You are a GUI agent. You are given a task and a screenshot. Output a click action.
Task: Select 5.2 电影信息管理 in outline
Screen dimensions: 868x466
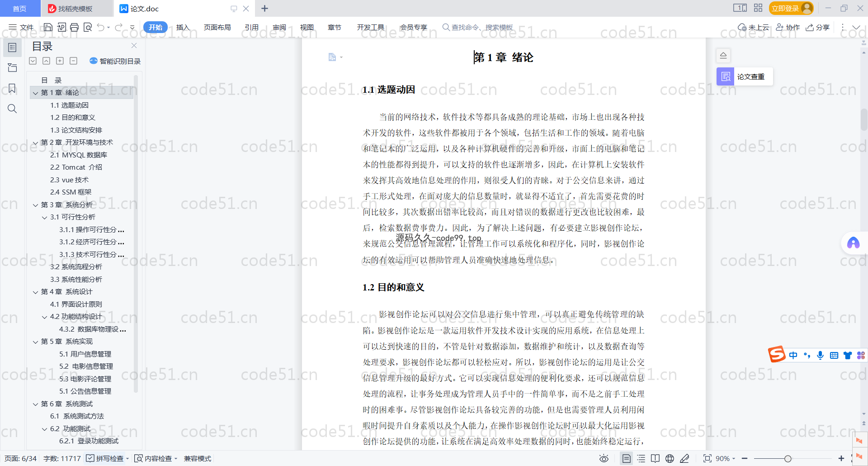click(86, 366)
